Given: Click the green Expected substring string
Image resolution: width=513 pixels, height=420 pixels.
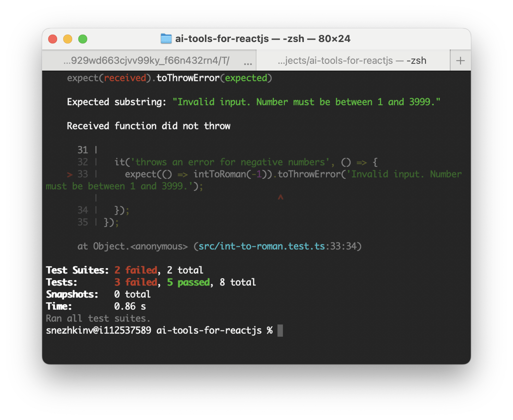Looking at the screenshot, I should (x=306, y=102).
